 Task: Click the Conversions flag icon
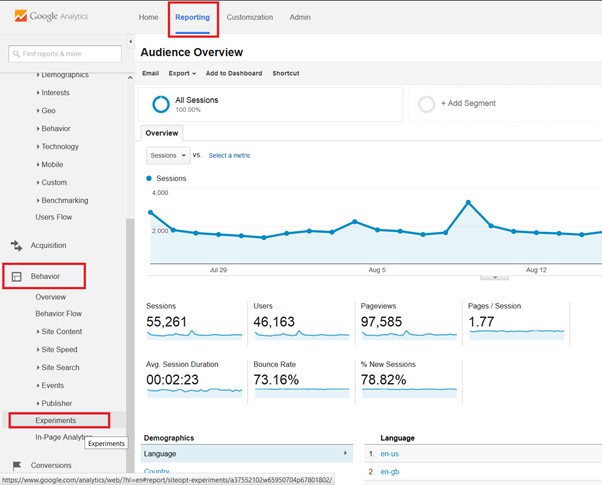16,465
